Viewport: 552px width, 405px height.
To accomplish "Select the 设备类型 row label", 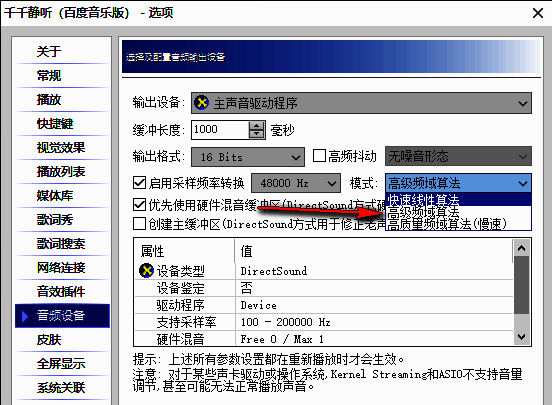I will [180, 271].
